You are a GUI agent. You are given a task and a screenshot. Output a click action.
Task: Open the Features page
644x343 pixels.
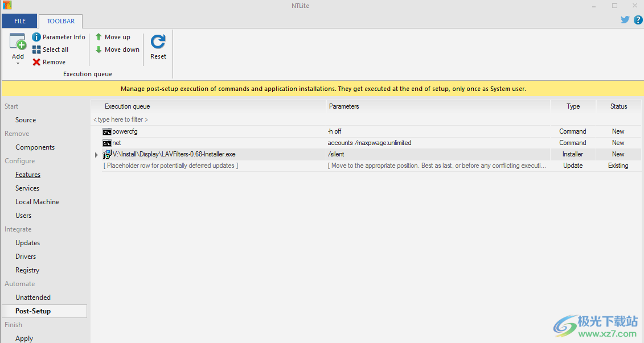point(28,175)
